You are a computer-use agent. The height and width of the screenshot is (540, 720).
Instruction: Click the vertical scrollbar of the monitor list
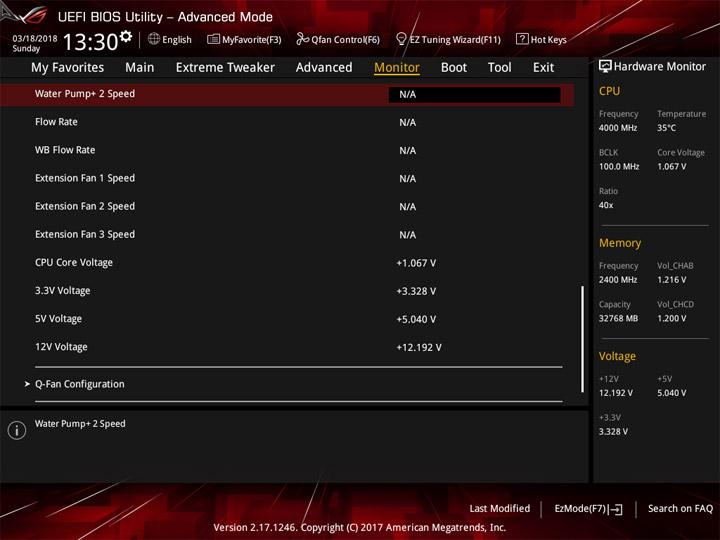[x=583, y=339]
